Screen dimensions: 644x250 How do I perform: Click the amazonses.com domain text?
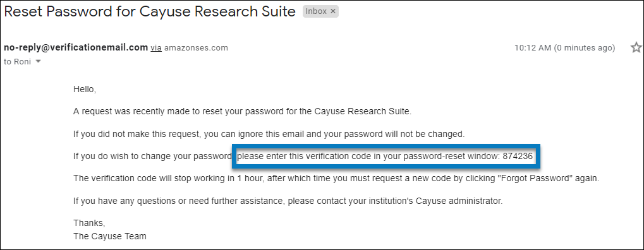click(196, 48)
